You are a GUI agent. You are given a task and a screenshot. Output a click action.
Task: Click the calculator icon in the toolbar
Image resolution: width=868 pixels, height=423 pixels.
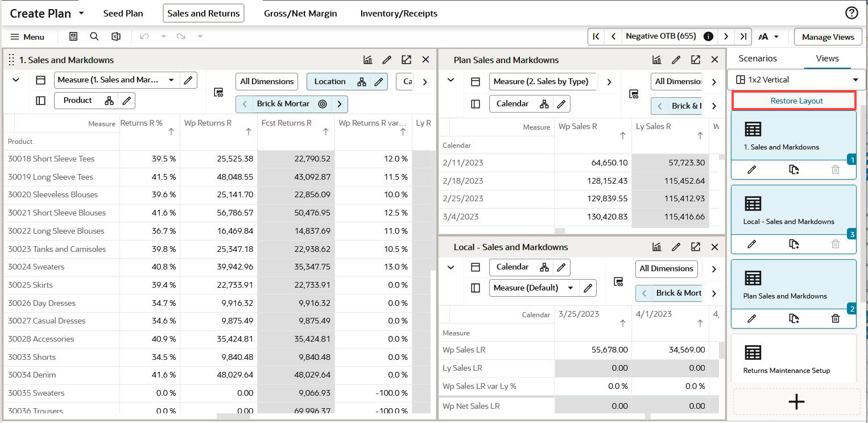pos(73,36)
